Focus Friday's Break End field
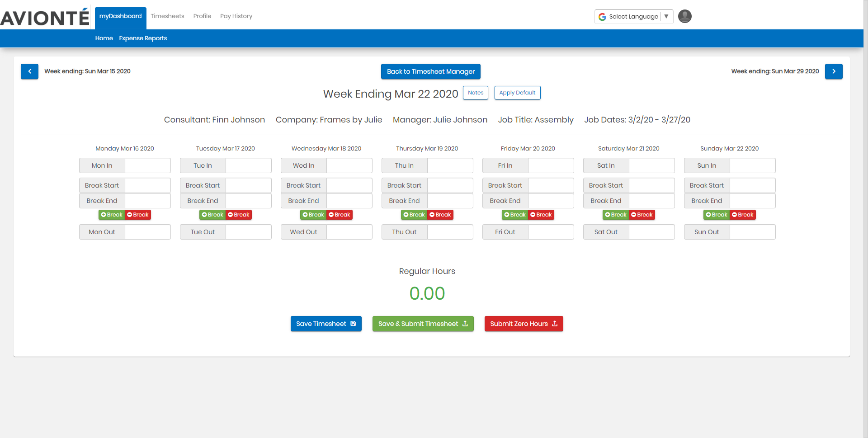 click(x=551, y=201)
